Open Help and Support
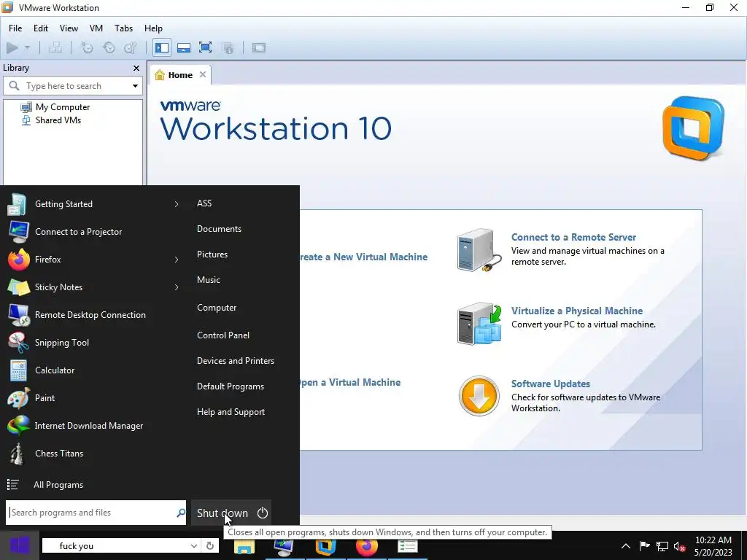The width and height of the screenshot is (747, 560). pos(231,412)
